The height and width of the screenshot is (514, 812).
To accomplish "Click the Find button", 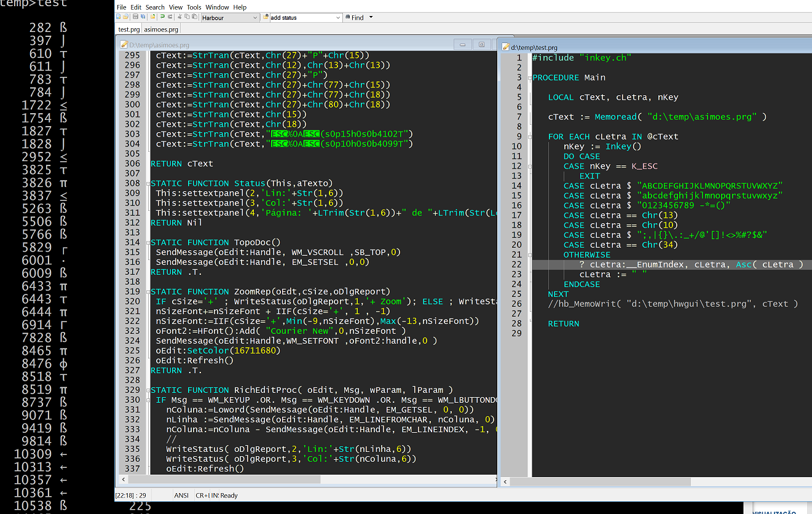I will click(x=355, y=18).
